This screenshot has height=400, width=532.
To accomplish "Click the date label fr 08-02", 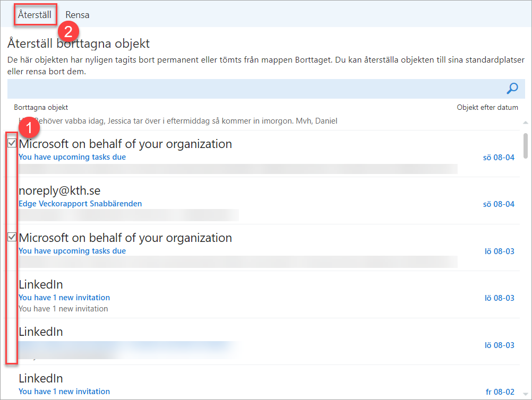I will 500,391.
